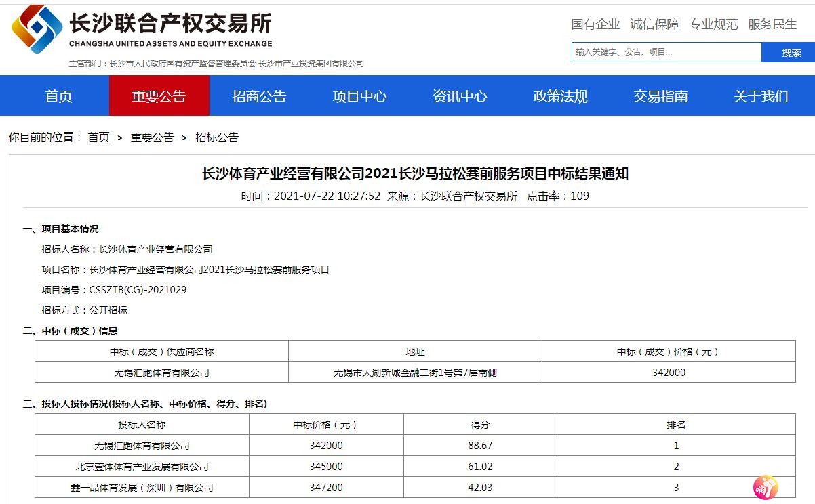Viewport: 815px width, 504px height.
Task: Open the 首页 navigation tab
Action: point(59,96)
